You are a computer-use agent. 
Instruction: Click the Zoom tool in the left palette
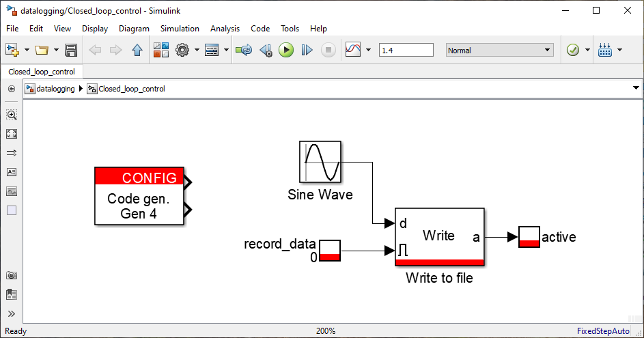pyautogui.click(x=12, y=115)
